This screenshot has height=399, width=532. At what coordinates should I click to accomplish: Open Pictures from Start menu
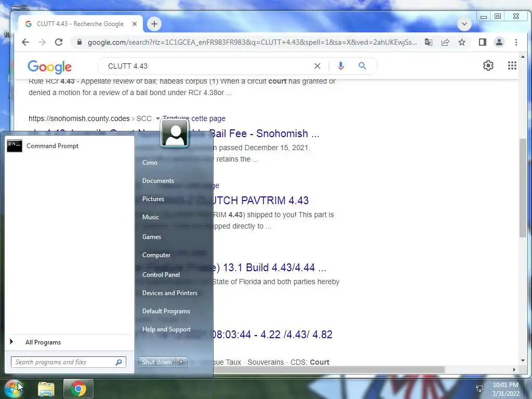(153, 199)
